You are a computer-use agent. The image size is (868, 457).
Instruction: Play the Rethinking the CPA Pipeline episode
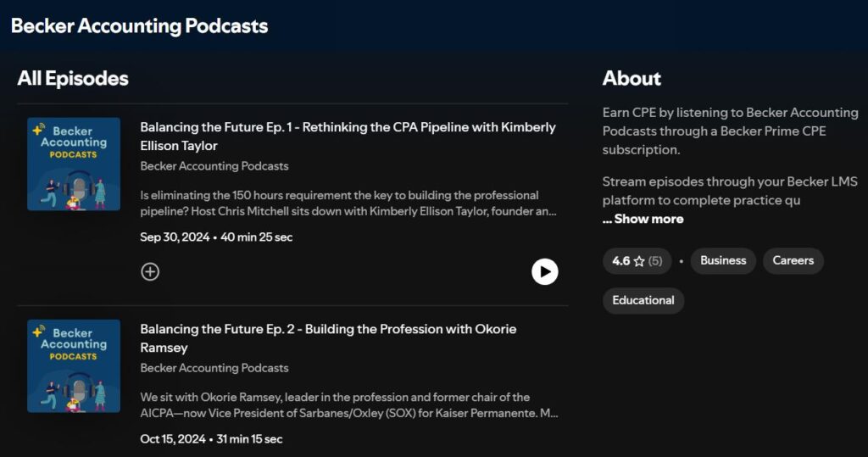pos(545,271)
